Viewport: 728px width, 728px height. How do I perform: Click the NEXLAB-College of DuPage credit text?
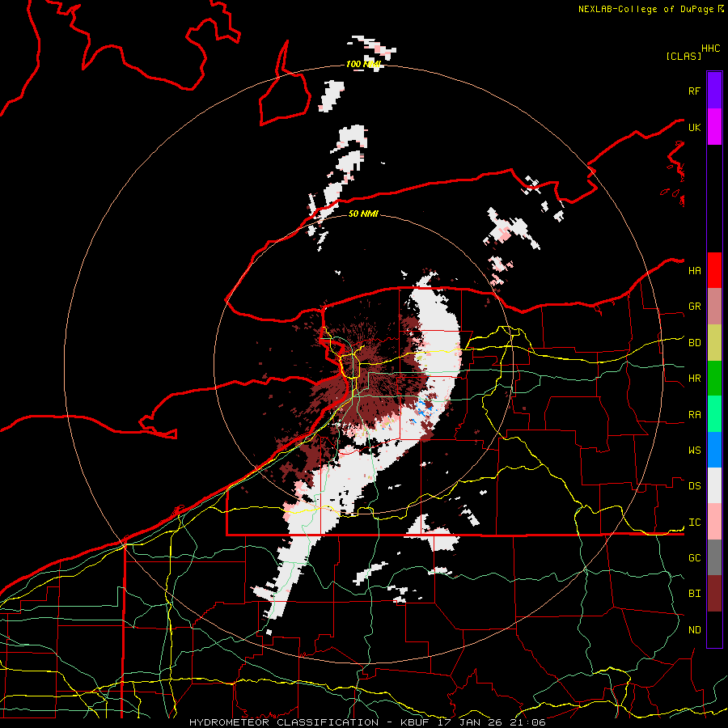point(646,9)
